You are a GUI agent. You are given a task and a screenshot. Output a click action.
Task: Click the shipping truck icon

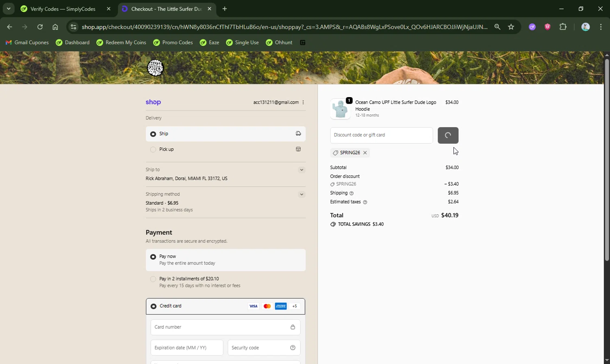(x=298, y=134)
